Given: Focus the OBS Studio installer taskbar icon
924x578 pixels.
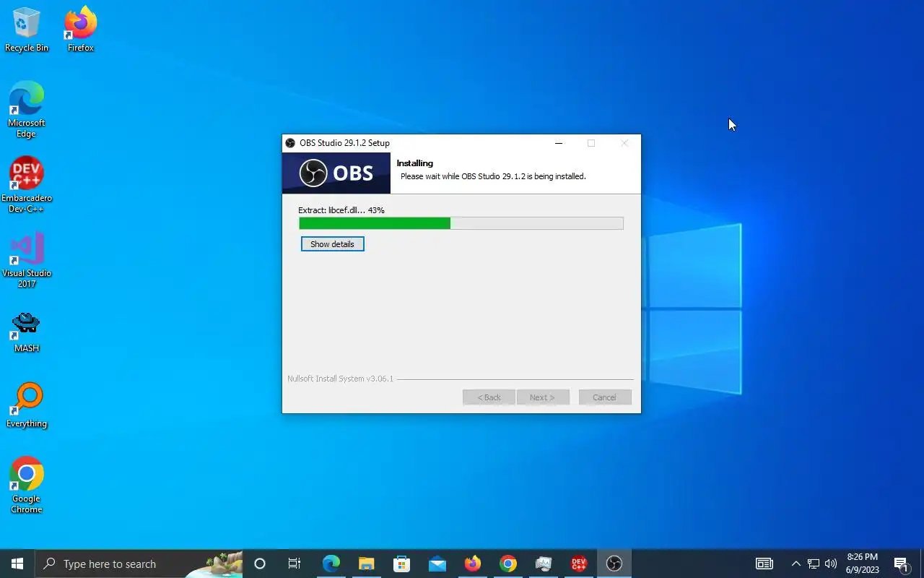Looking at the screenshot, I should coord(614,564).
